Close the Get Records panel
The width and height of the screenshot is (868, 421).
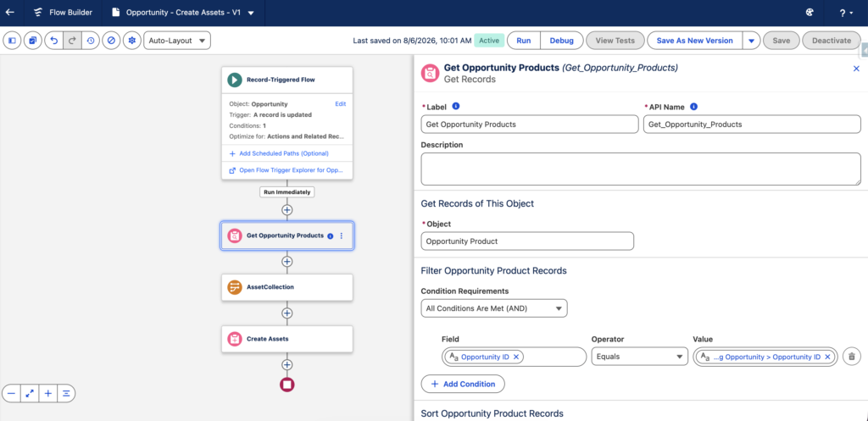(x=856, y=68)
